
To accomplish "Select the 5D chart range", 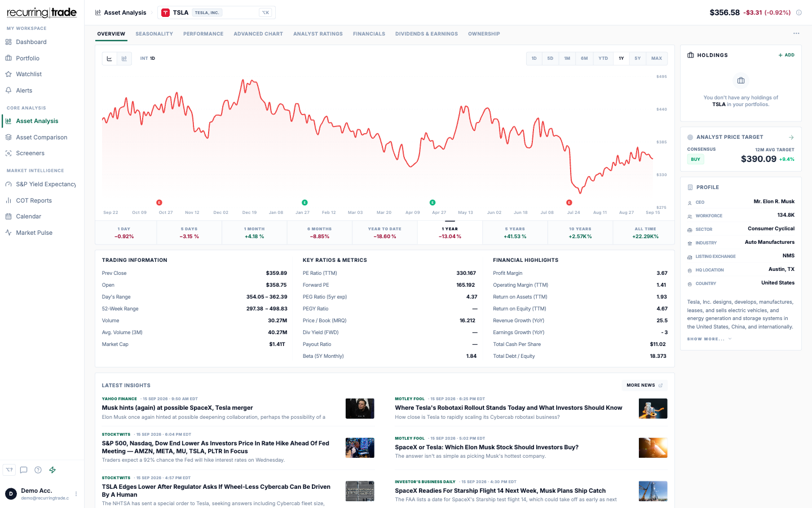I will click(550, 58).
